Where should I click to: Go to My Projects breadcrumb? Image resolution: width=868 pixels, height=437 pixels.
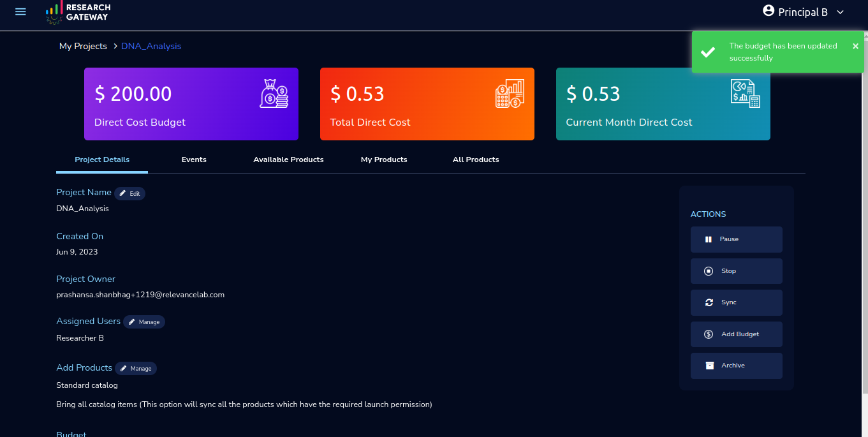click(x=83, y=46)
